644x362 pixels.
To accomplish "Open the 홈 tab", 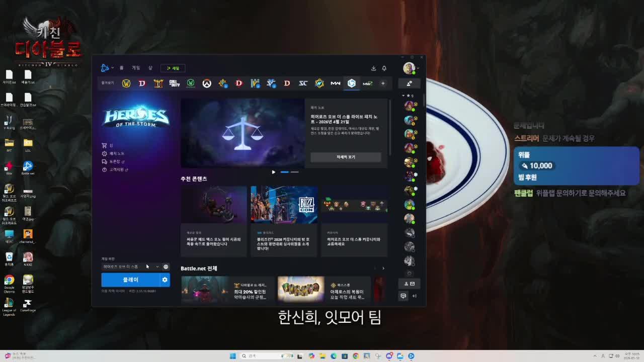I will tap(122, 68).
